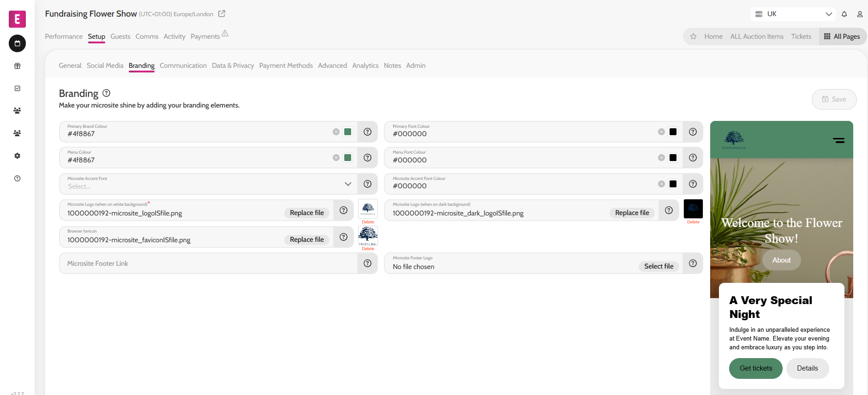Image resolution: width=868 pixels, height=395 pixels.
Task: Select the General settings tab
Action: tap(70, 66)
